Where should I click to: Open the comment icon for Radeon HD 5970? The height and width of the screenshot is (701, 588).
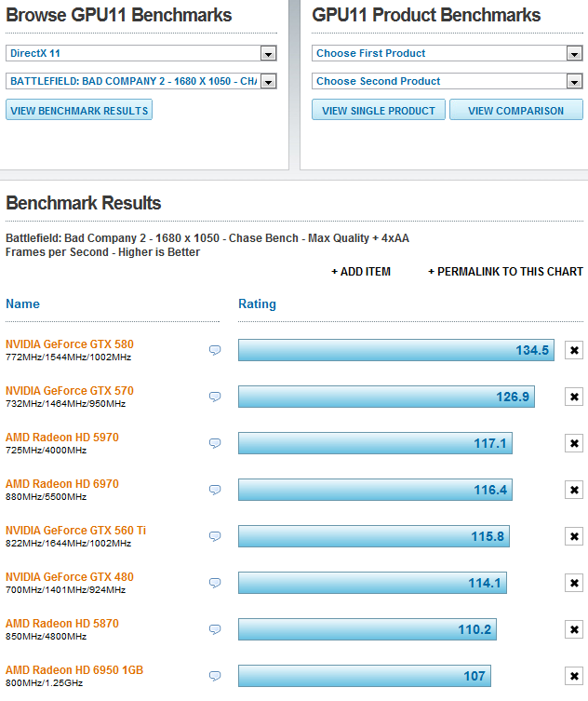click(x=215, y=443)
